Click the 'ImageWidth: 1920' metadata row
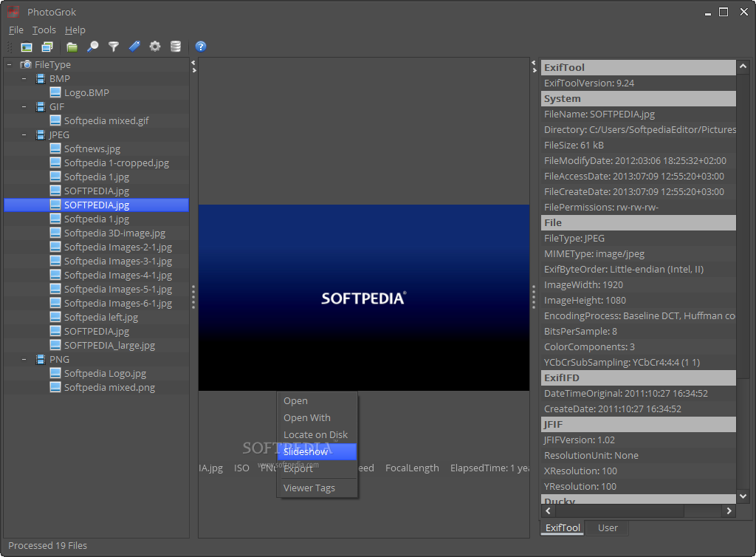This screenshot has width=756, height=557. click(x=639, y=284)
